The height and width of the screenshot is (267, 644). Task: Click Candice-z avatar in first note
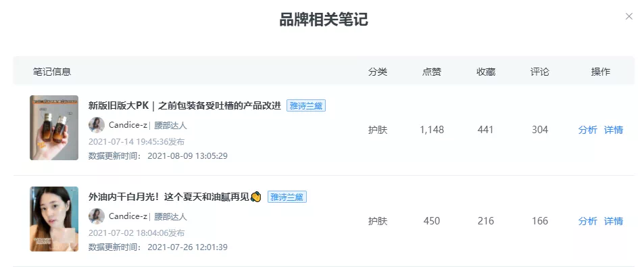click(x=97, y=125)
